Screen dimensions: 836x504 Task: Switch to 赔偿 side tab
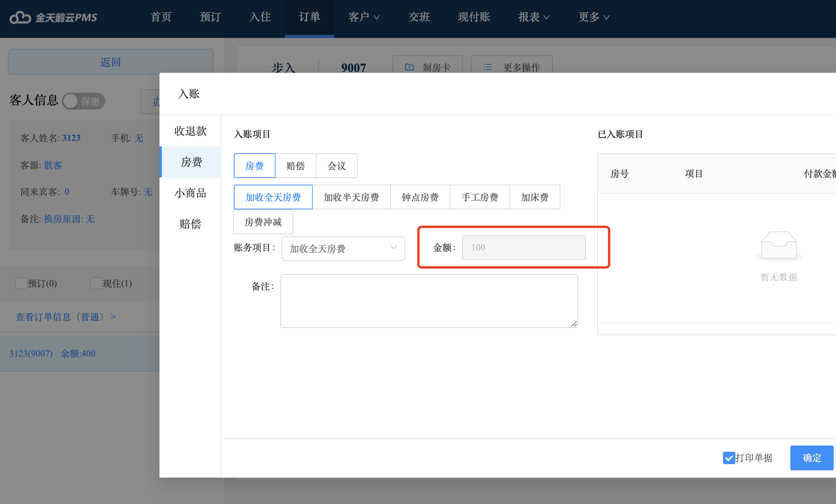(190, 224)
